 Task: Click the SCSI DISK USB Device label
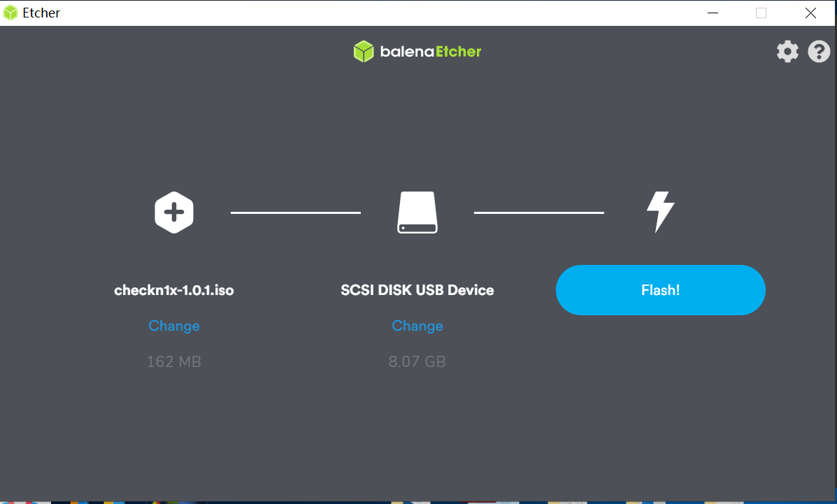(x=417, y=290)
